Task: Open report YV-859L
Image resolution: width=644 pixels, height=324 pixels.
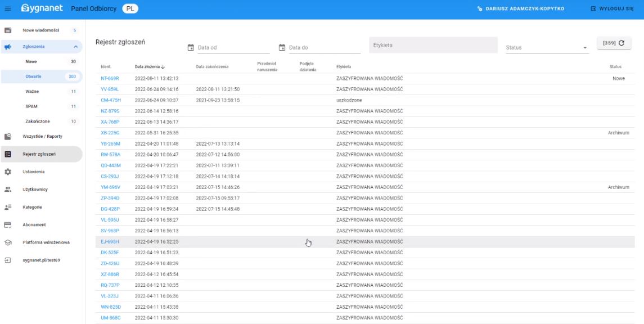Action: coord(110,89)
